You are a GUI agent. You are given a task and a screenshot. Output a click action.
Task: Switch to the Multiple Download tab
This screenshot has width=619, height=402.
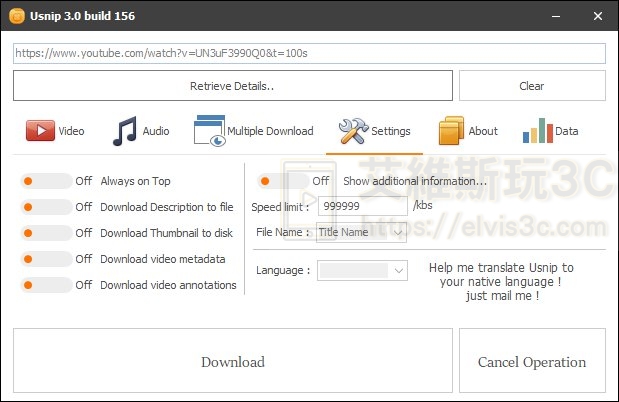pos(270,131)
